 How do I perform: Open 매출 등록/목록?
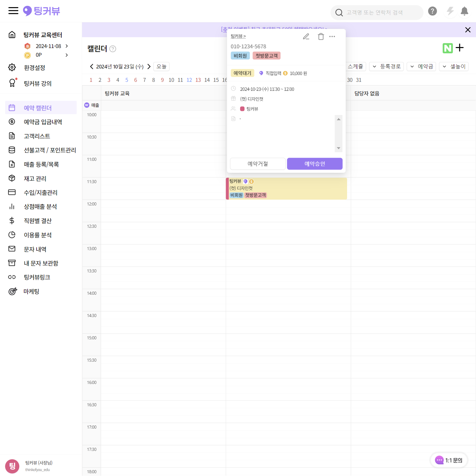tap(41, 164)
